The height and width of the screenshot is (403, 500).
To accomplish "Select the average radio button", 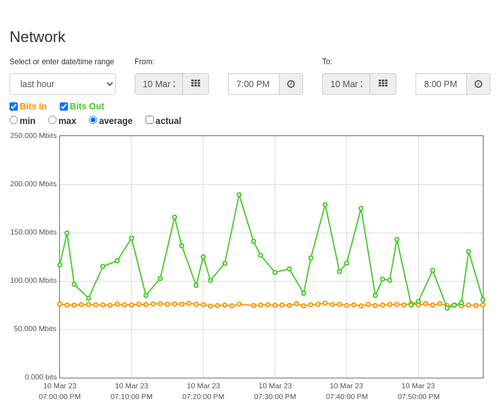I will (93, 120).
